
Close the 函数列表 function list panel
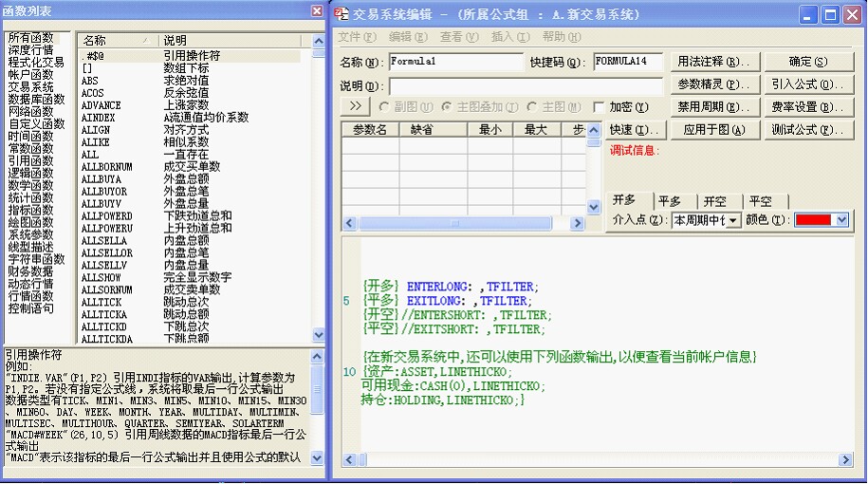point(317,10)
